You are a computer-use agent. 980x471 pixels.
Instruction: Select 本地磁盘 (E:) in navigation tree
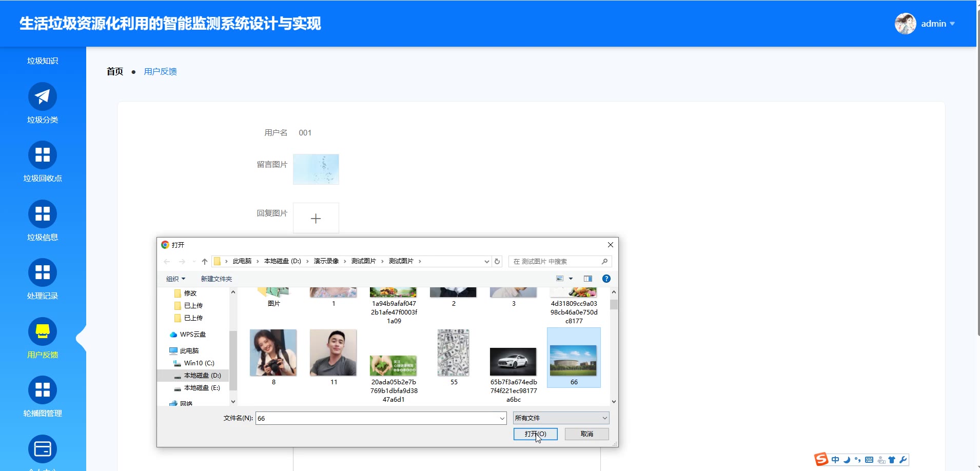(202, 388)
